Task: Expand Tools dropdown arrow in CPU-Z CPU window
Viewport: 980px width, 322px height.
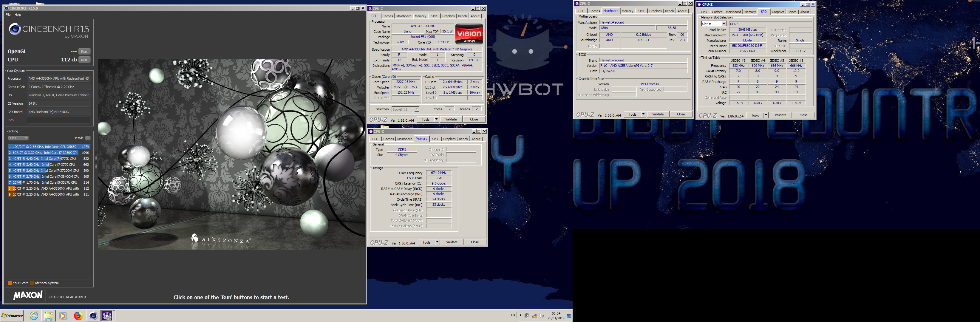Action: [x=436, y=119]
